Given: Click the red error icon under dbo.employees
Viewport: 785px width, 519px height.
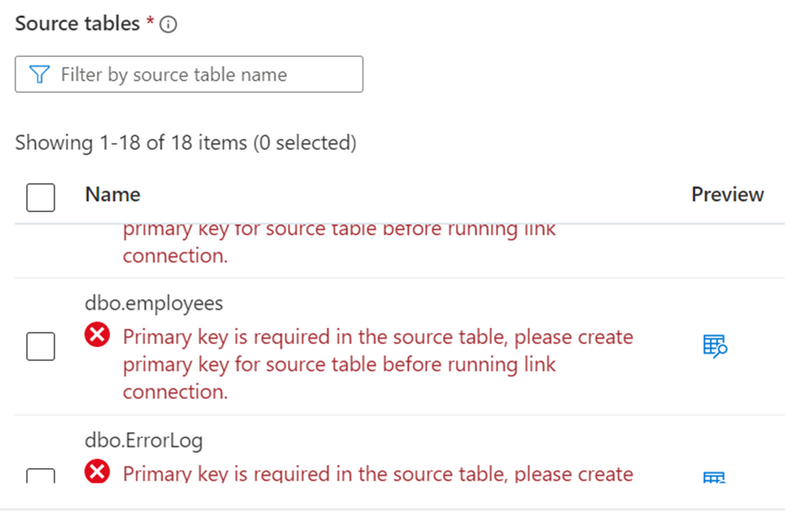Looking at the screenshot, I should coord(97,334).
